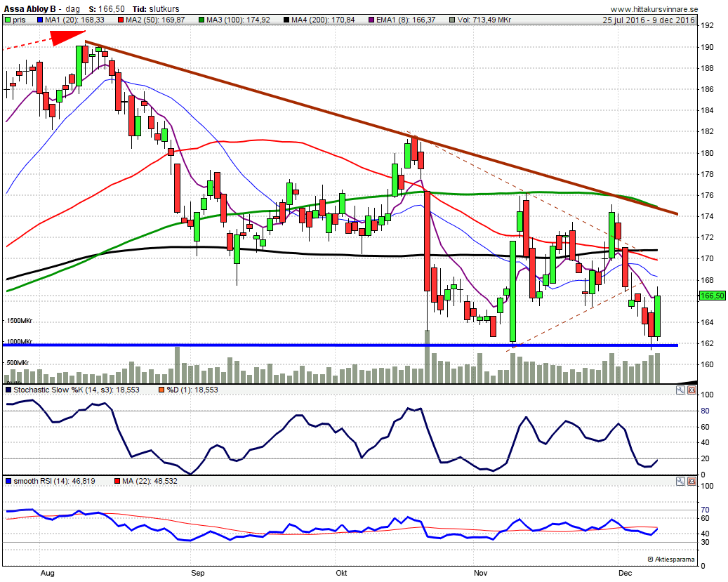
Task: Click the 162 price axis label
Action: (x=707, y=343)
